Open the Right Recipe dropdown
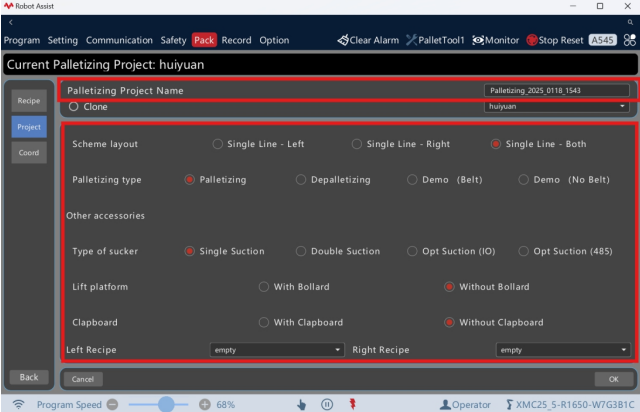Image resolution: width=640 pixels, height=412 pixels. pyautogui.click(x=563, y=350)
